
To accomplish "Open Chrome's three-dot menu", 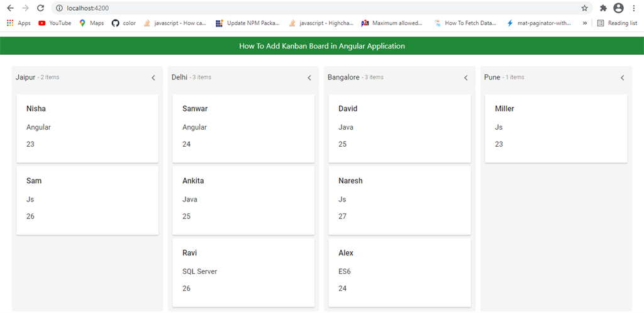I will (633, 8).
